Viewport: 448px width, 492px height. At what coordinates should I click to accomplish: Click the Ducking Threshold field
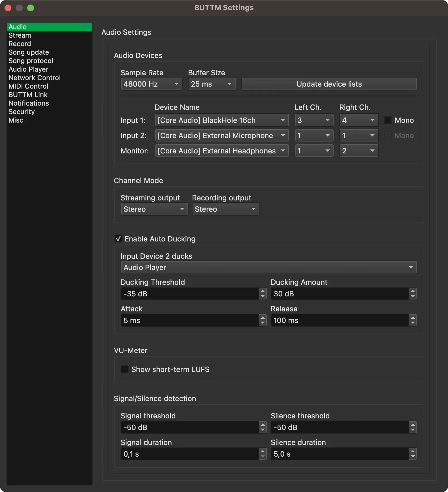[x=190, y=294]
